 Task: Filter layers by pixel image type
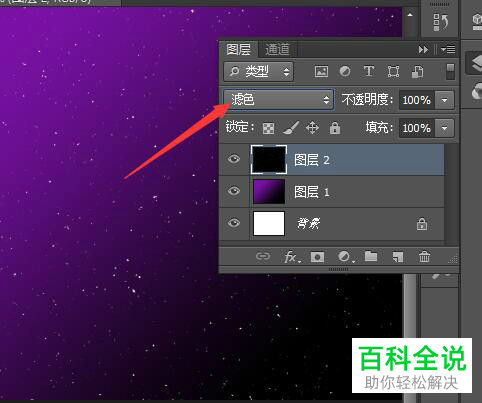321,71
